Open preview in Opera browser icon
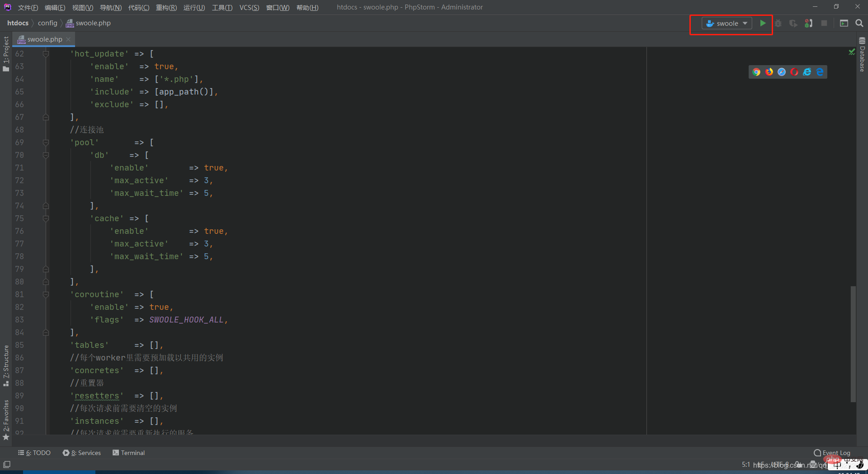 point(794,72)
